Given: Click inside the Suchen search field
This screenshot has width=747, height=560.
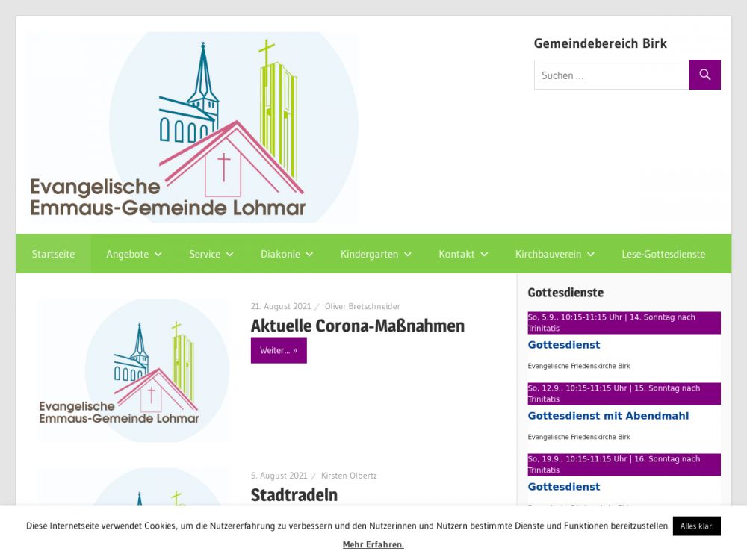Looking at the screenshot, I should (611, 75).
